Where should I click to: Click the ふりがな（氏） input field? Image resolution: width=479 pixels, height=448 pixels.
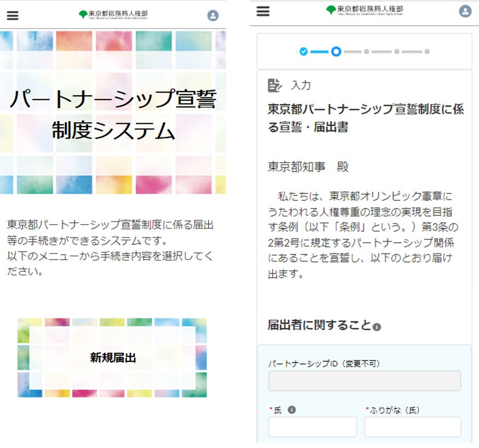[412, 426]
